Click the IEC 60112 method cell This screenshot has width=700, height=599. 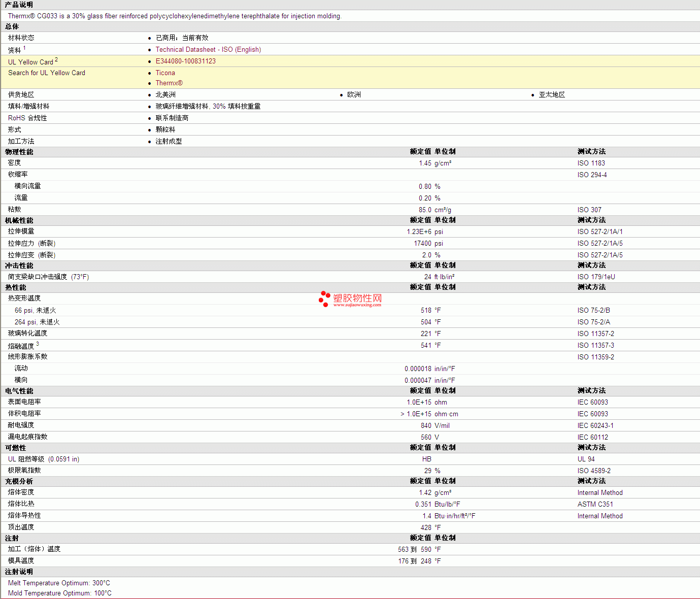coord(593,438)
